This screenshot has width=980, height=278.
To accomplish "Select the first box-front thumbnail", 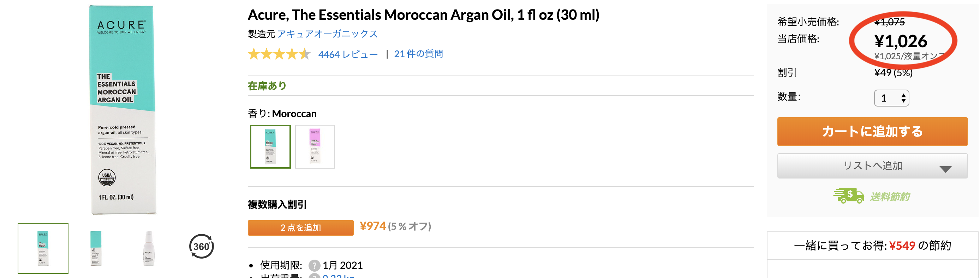I will (x=43, y=248).
